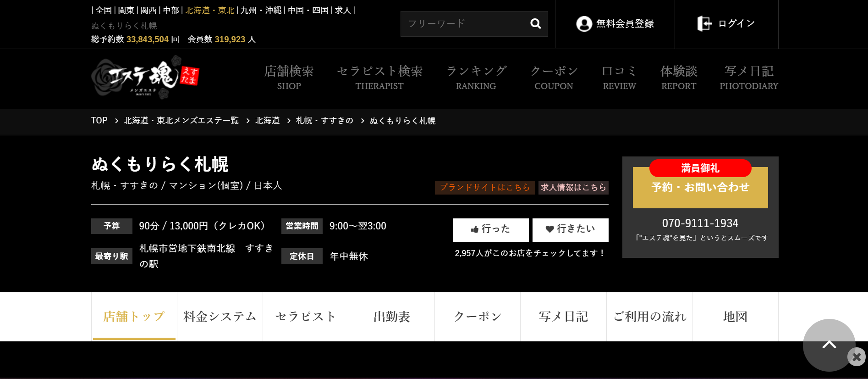
Task: Click phone number 070-9111-1934
Action: click(x=700, y=223)
